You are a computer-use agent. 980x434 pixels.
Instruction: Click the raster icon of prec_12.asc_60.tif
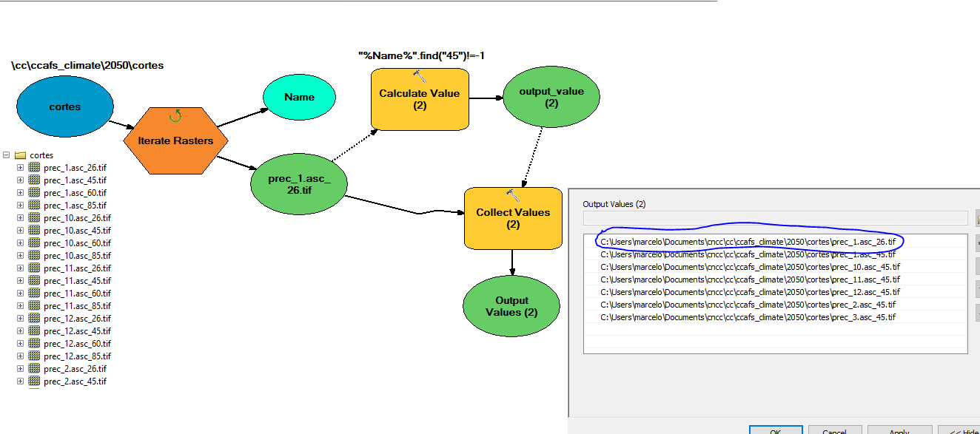click(34, 344)
